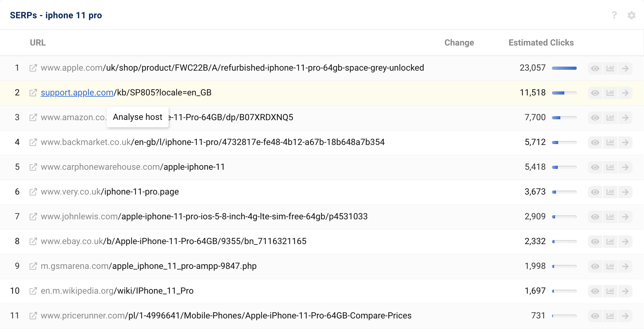This screenshot has width=644, height=333.
Task: Open external link icon for wikipedia row
Action: (x=33, y=291)
